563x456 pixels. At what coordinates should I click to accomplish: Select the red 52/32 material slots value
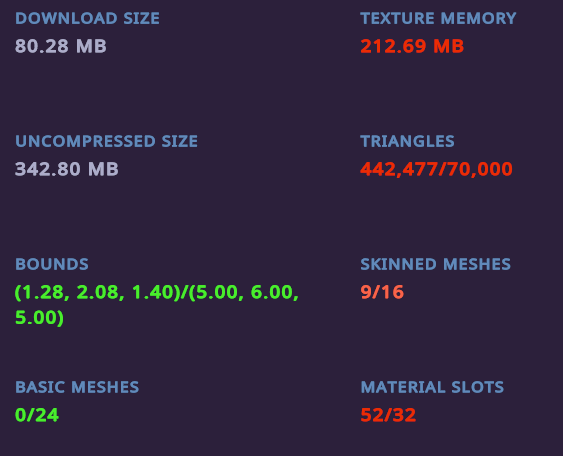click(388, 415)
